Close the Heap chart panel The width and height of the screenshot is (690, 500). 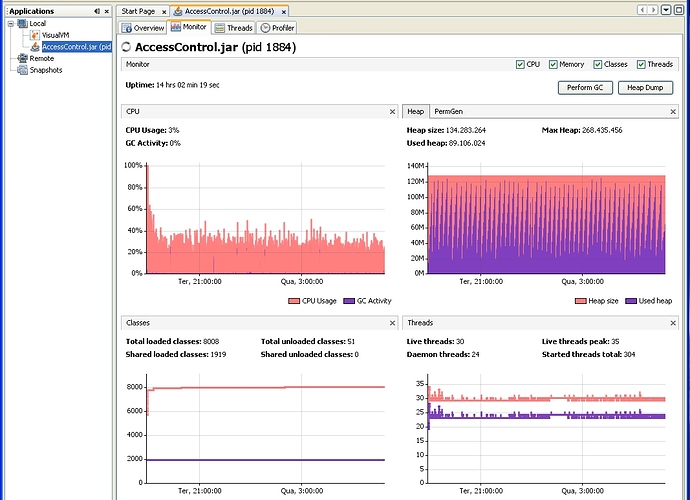coord(673,112)
